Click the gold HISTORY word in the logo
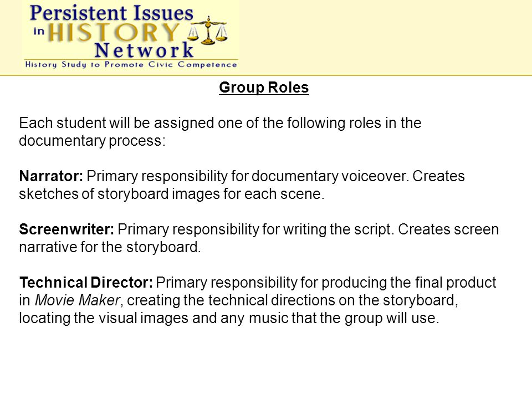Viewport: 532px width, 399px height. (x=114, y=33)
